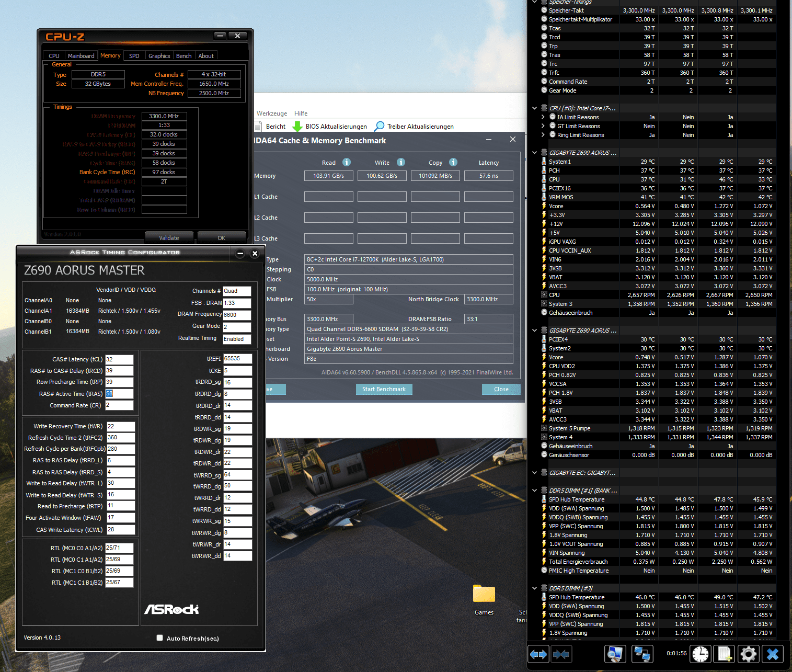Screen dimensions: 792x672
Task: Click Validate button in CPU-Z
Action: click(169, 238)
